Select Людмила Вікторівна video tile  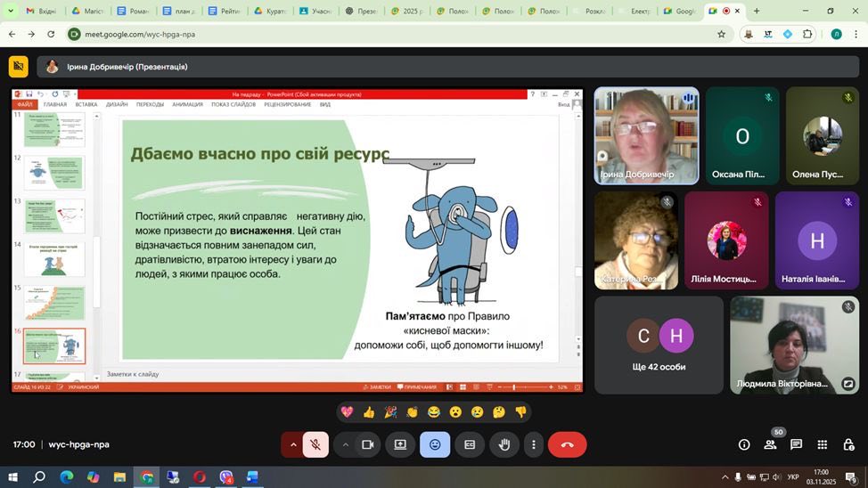pyautogui.click(x=794, y=345)
